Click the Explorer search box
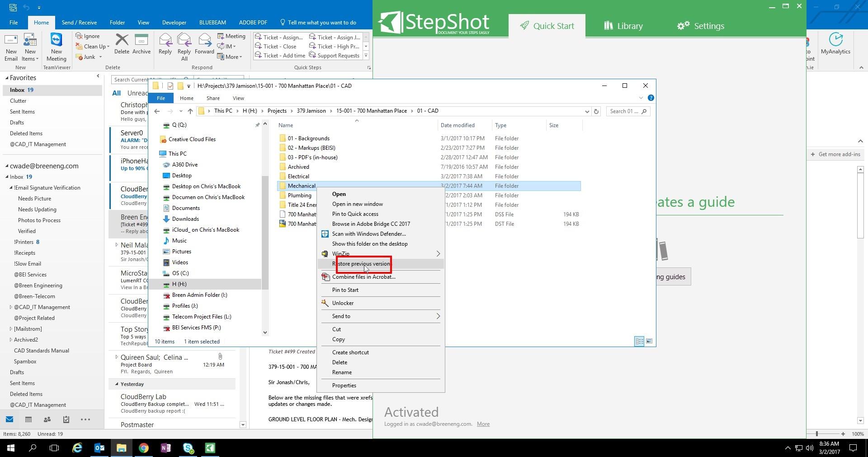 (624, 111)
